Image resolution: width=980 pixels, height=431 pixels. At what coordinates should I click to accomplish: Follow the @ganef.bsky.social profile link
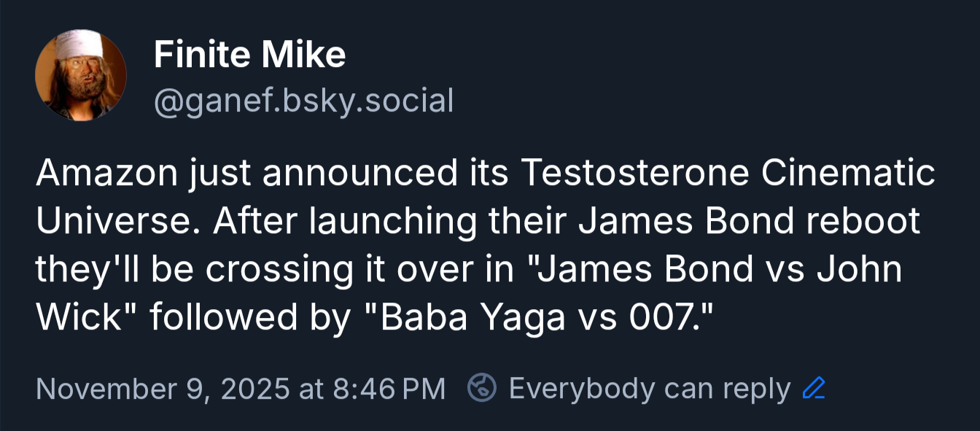point(303,101)
